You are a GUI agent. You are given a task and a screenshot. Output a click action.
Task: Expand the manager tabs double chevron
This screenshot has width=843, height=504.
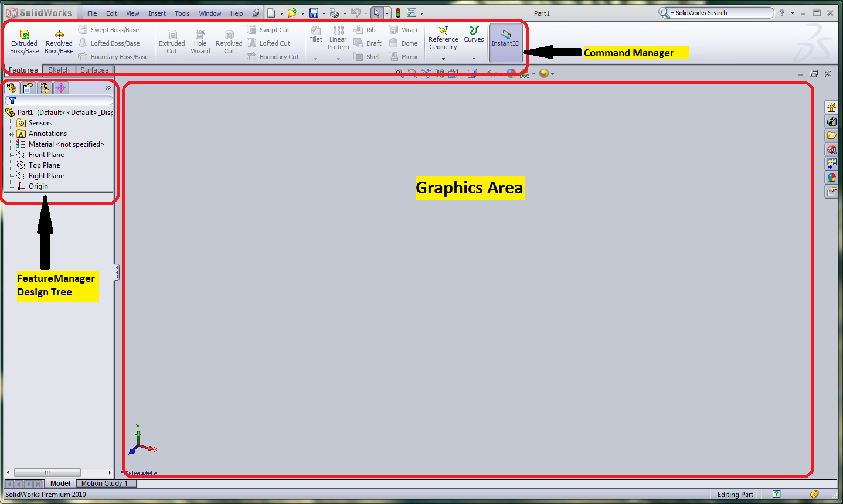click(x=108, y=88)
